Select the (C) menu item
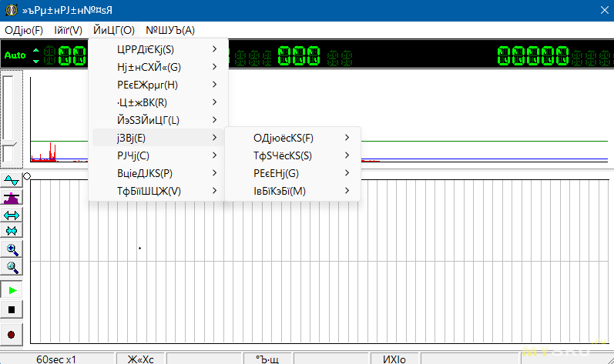The image size is (614, 364). click(x=158, y=155)
